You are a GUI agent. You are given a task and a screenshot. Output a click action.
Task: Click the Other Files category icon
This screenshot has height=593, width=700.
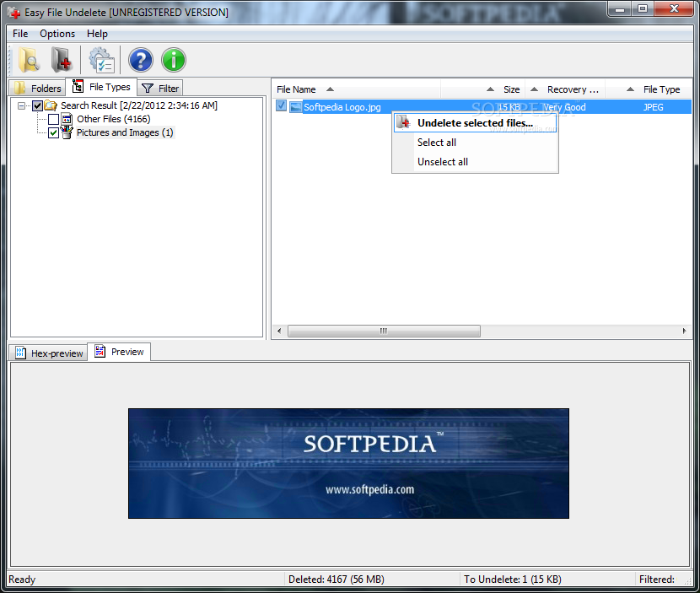coord(67,119)
